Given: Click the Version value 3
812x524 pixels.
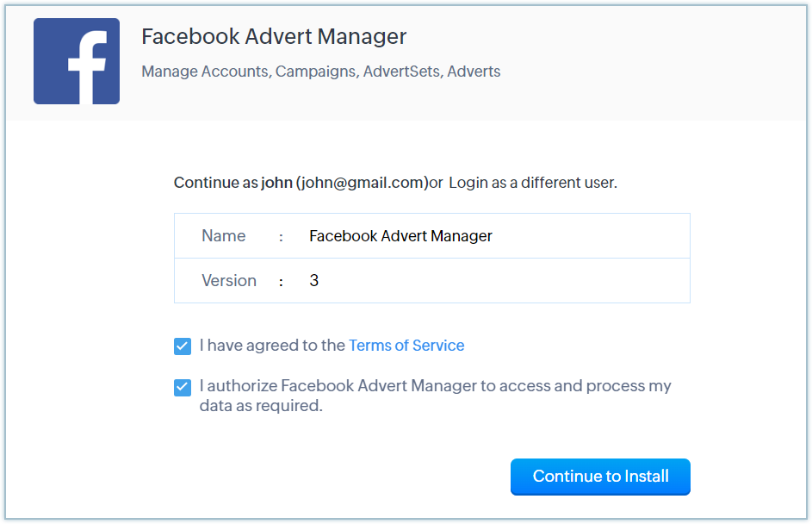Looking at the screenshot, I should coord(313,280).
